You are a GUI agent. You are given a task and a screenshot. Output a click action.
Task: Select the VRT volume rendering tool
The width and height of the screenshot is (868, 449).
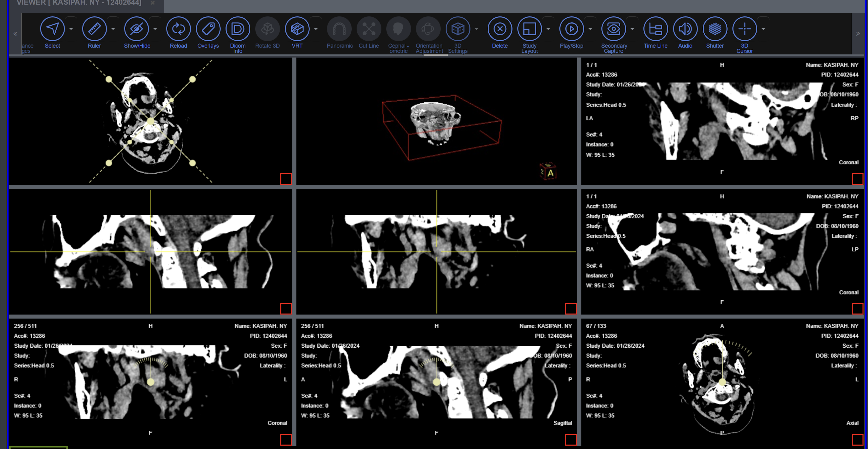pos(297,29)
